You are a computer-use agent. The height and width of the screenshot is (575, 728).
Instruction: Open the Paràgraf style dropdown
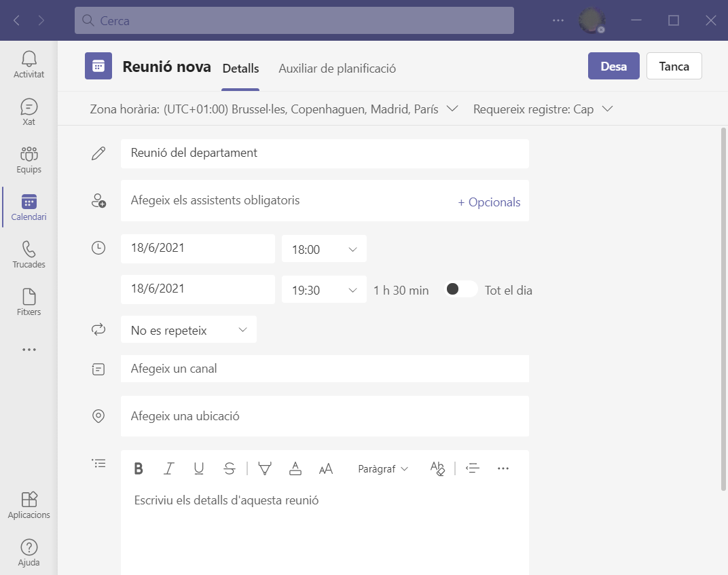tap(383, 468)
